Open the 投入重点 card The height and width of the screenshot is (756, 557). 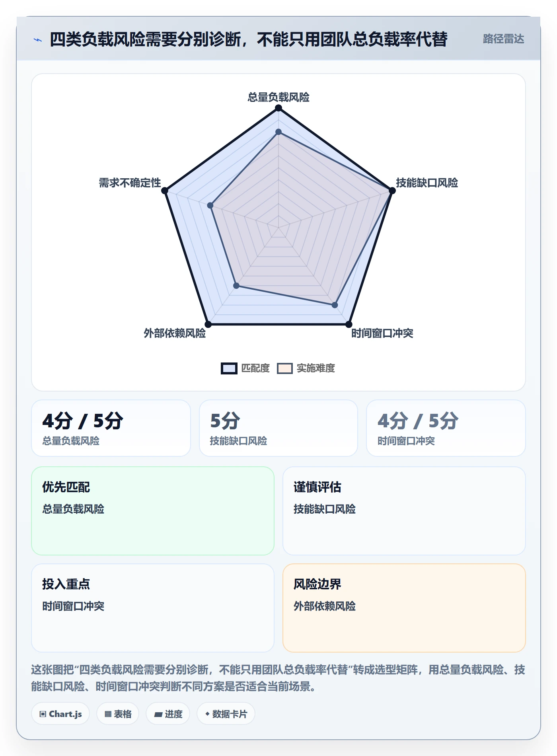pos(153,608)
